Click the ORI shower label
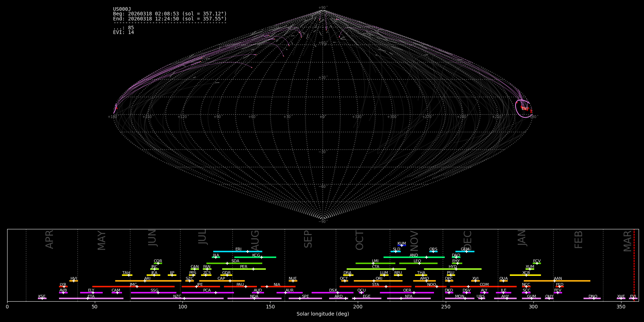The height and width of the screenshot is (322, 644). pyautogui.click(x=379, y=279)
